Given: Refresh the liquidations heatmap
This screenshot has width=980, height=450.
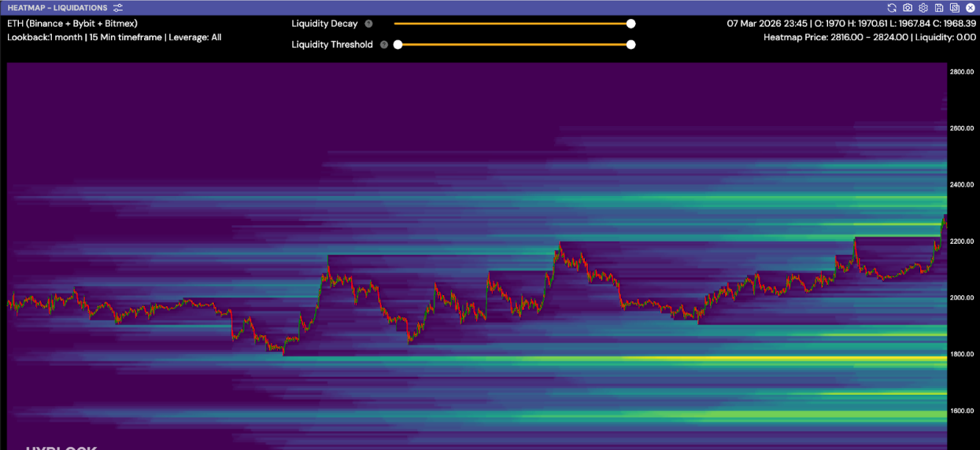Looking at the screenshot, I should (x=892, y=8).
